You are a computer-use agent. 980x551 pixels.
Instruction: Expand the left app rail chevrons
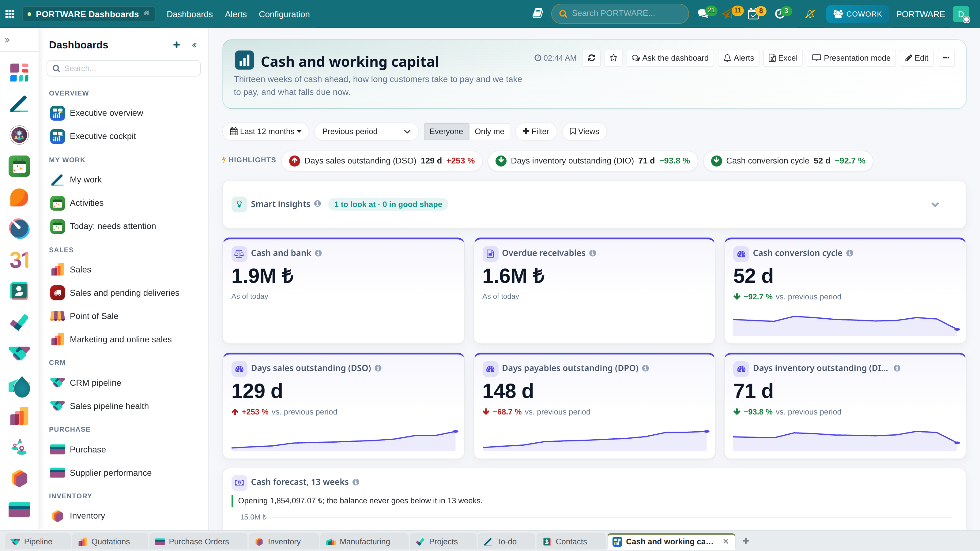coord(7,40)
